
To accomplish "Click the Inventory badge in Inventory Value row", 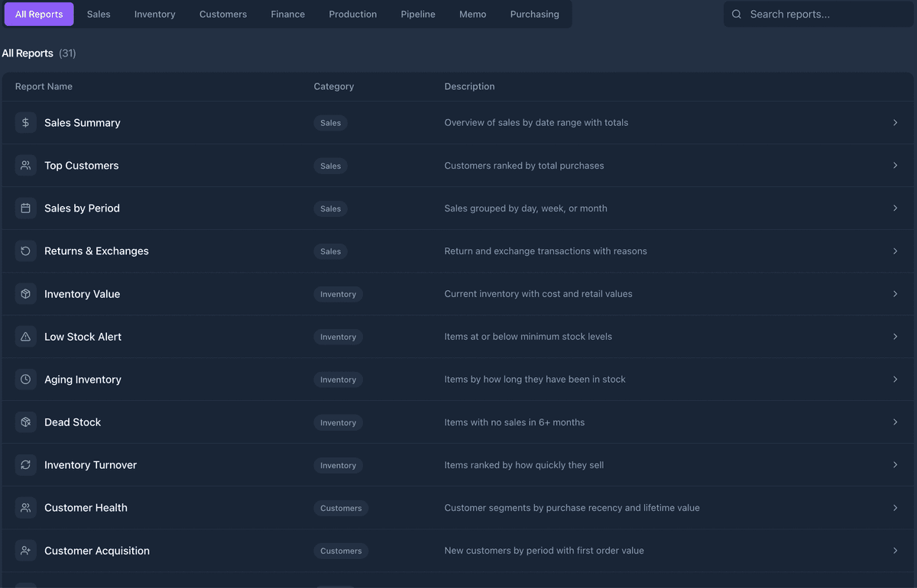I will click(338, 293).
